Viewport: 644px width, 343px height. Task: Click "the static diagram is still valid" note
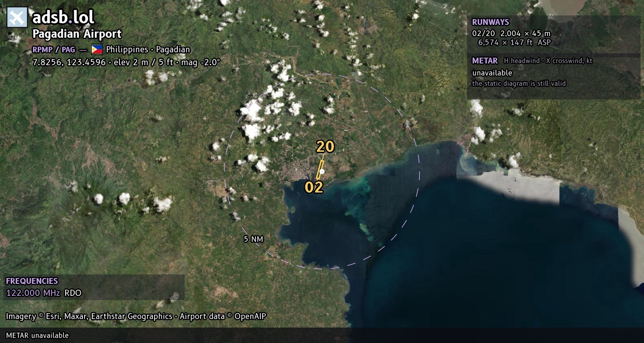coord(519,84)
